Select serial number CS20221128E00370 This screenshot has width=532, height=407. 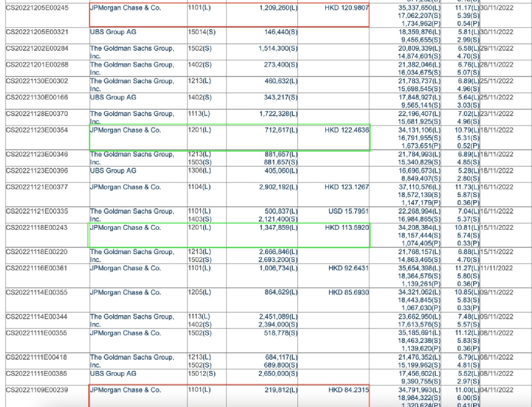(x=37, y=114)
